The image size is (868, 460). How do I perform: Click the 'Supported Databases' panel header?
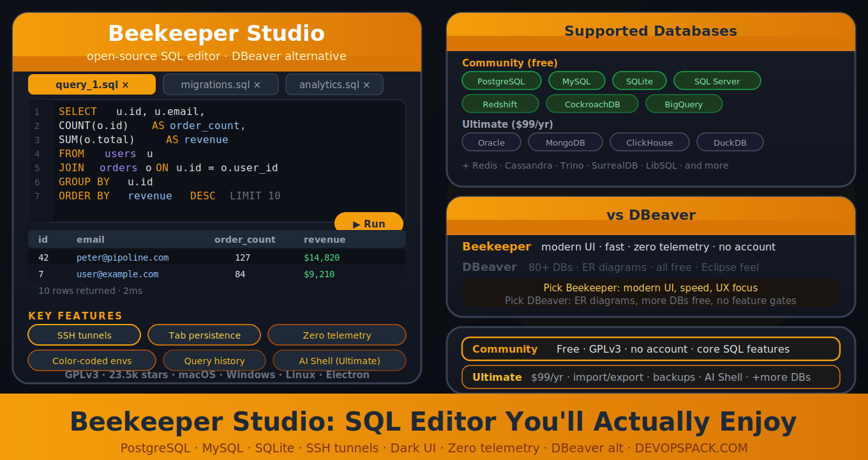tap(651, 31)
